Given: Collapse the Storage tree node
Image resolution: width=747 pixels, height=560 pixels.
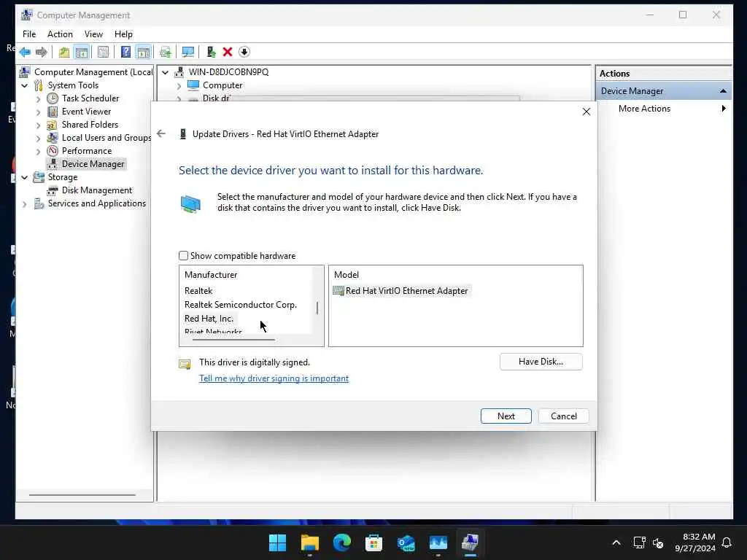Looking at the screenshot, I should pos(24,177).
